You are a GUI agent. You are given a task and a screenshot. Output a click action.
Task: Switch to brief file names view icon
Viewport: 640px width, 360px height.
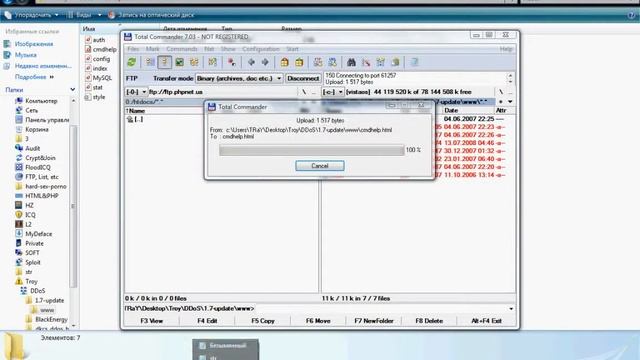click(x=150, y=62)
